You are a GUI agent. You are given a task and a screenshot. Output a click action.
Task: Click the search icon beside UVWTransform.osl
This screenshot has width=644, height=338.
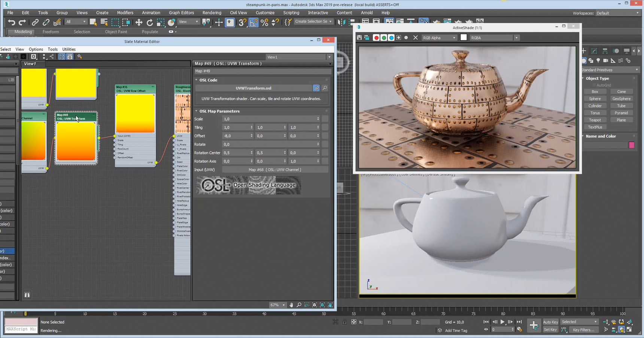pyautogui.click(x=325, y=88)
